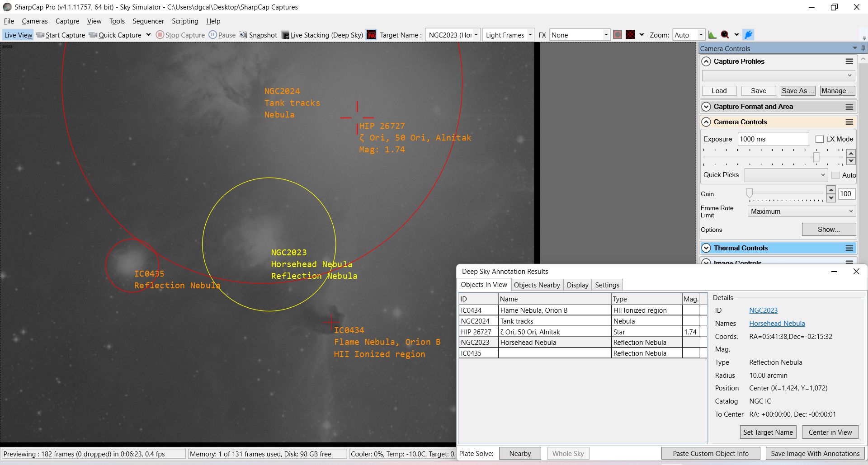868x465 pixels.
Task: Click the Load profile button
Action: (719, 91)
